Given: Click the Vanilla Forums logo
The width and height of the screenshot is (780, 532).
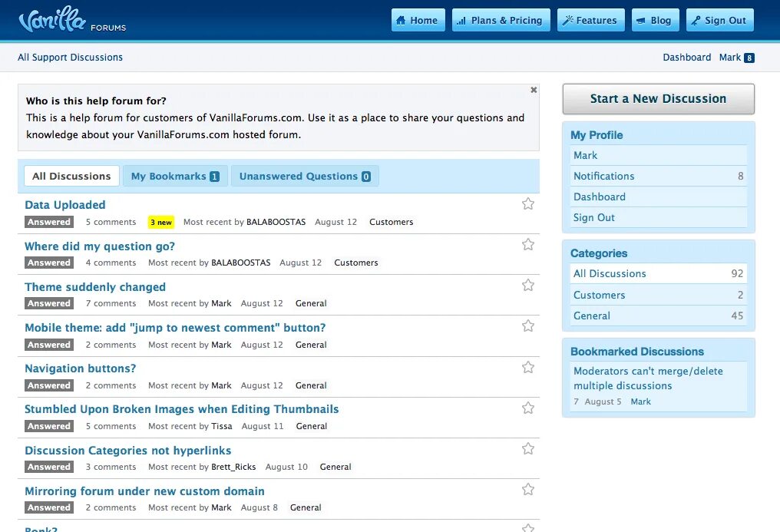Looking at the screenshot, I should click(x=72, y=20).
